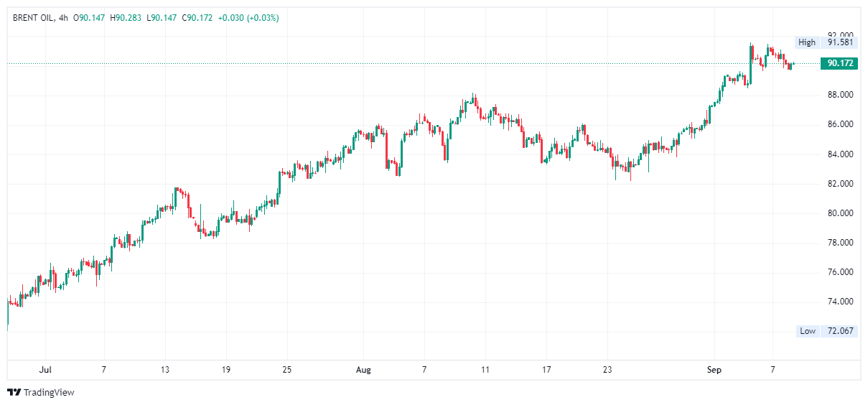Click the green 90.172 current price tag
Viewport: 868px width, 405px height.
click(x=839, y=63)
